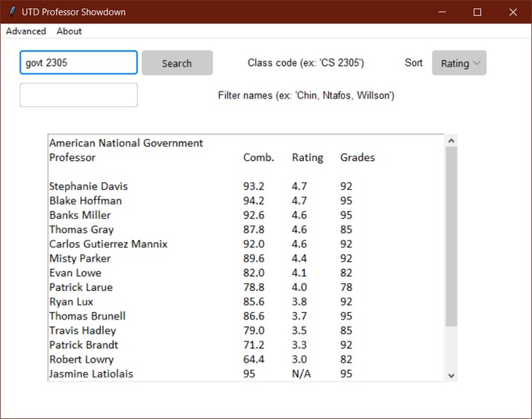This screenshot has height=419, width=532.
Task: Click combined score 93.2 for Stephanie Davis
Action: point(254,186)
